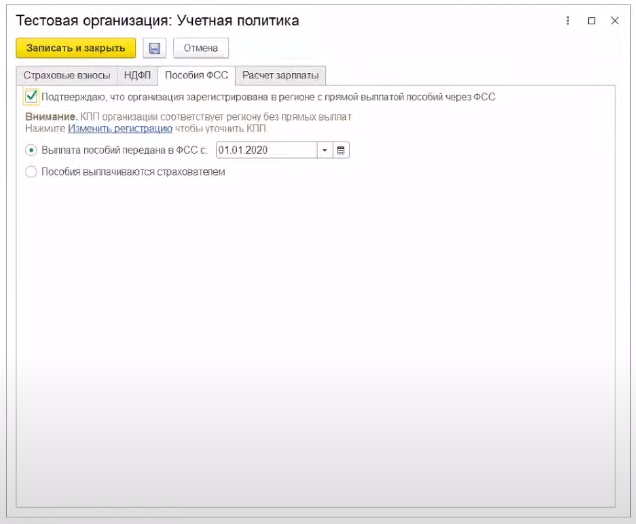Click into the 01.01.2020 date field
Screen dimensions: 636x524
pyautogui.click(x=265, y=150)
